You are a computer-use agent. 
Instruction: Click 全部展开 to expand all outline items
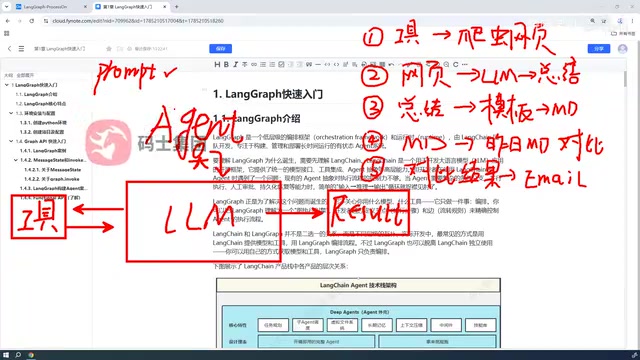point(25,76)
